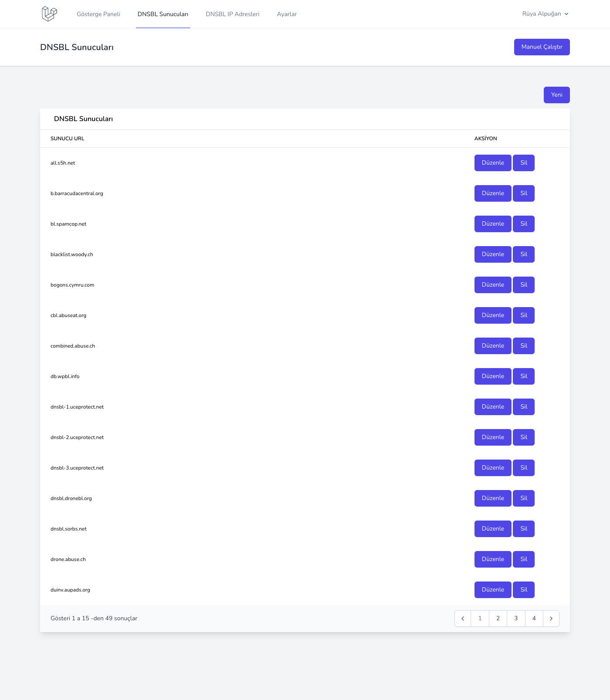
Task: Delete the combined.abuse.ch row
Action: click(x=524, y=346)
